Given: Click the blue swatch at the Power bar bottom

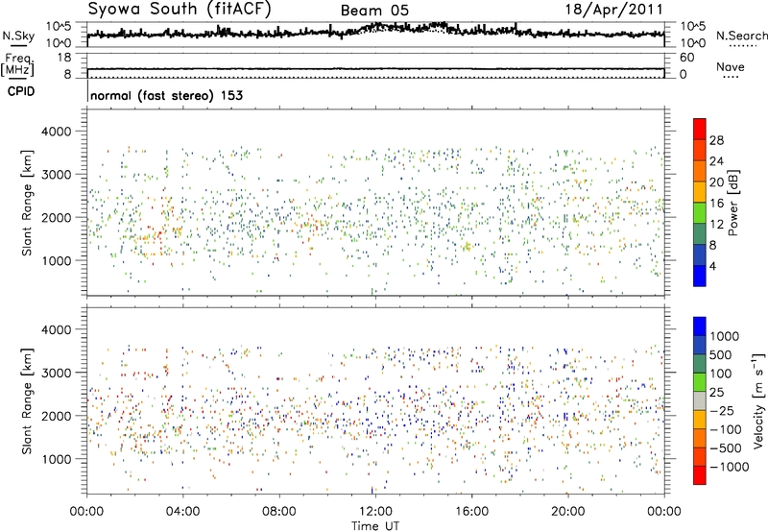Looking at the screenshot, I should click(700, 276).
